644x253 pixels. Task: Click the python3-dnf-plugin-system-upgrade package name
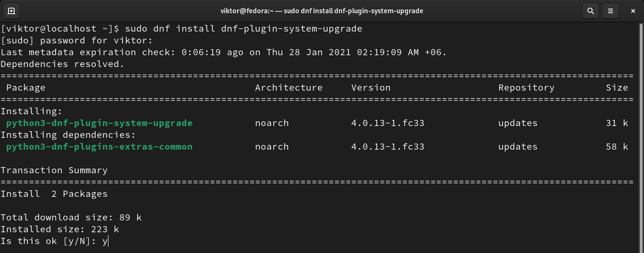pos(99,123)
